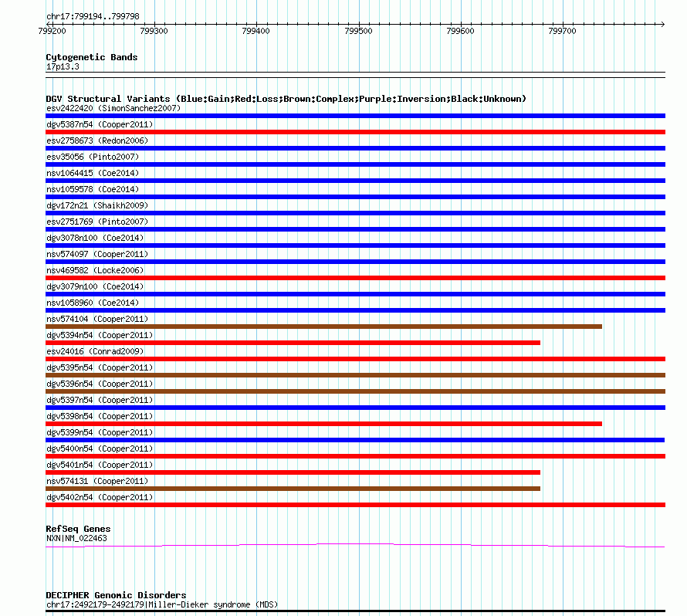Click the chr17:799194..799798 coordinate label

(x=93, y=17)
